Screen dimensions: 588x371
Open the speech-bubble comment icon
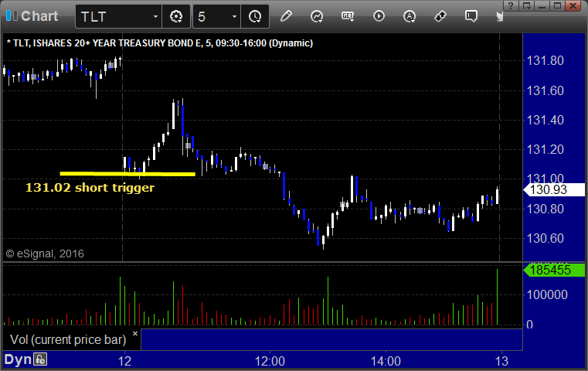pos(471,16)
